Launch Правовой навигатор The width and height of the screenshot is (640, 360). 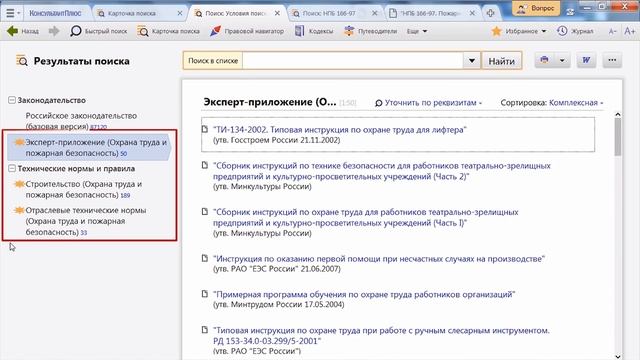click(x=247, y=31)
